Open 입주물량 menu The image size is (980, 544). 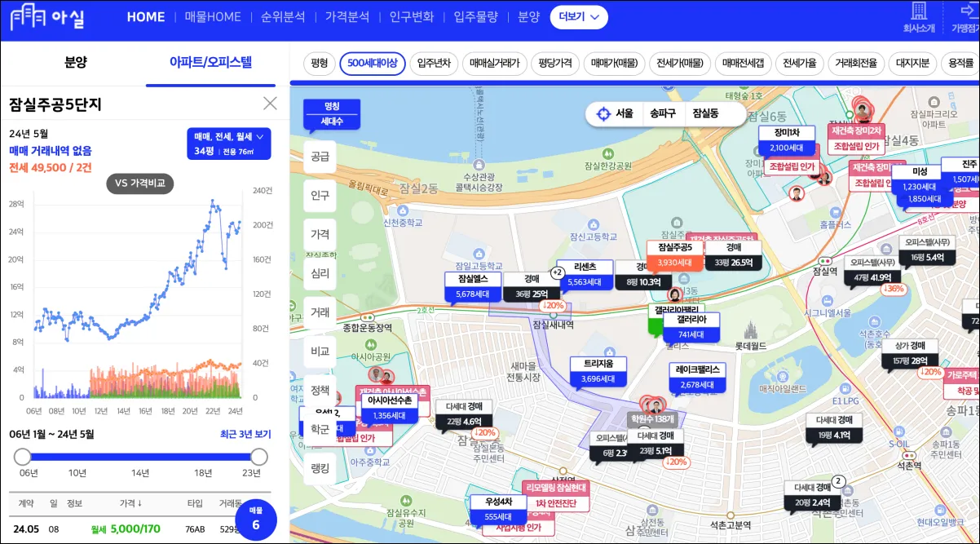pos(475,16)
